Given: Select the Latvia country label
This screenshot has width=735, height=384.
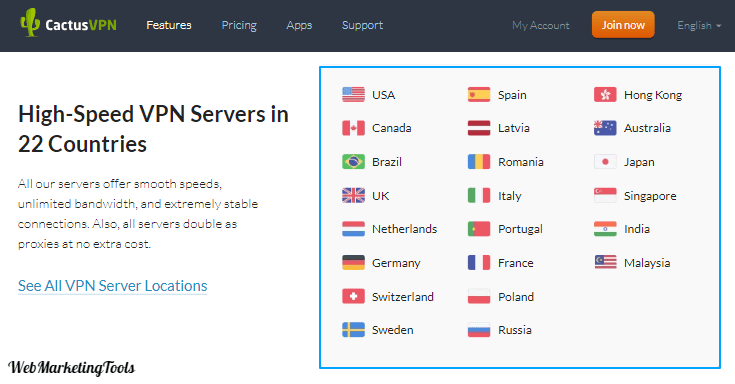Looking at the screenshot, I should pyautogui.click(x=514, y=128).
